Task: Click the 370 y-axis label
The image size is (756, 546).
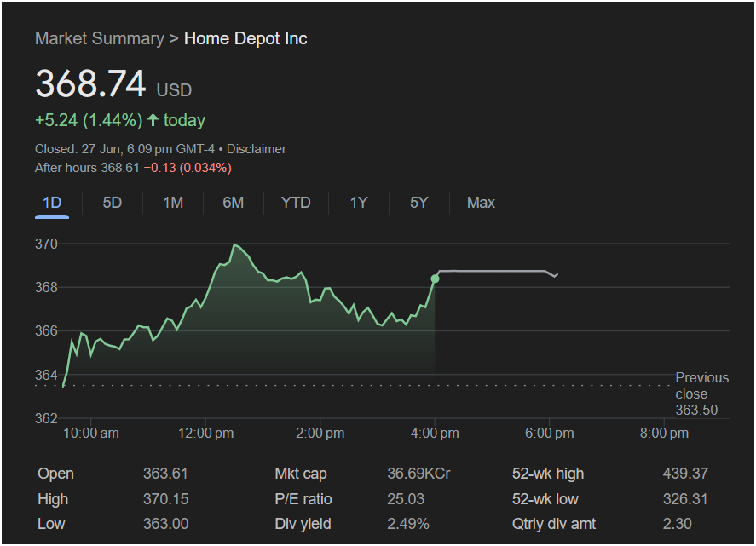Action: (46, 244)
